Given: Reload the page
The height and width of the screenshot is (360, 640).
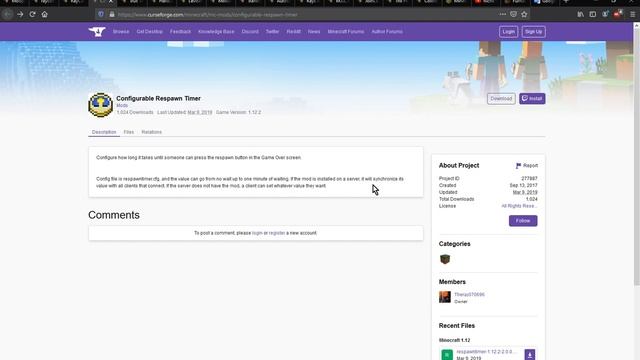Looking at the screenshot, I should pos(32,14).
